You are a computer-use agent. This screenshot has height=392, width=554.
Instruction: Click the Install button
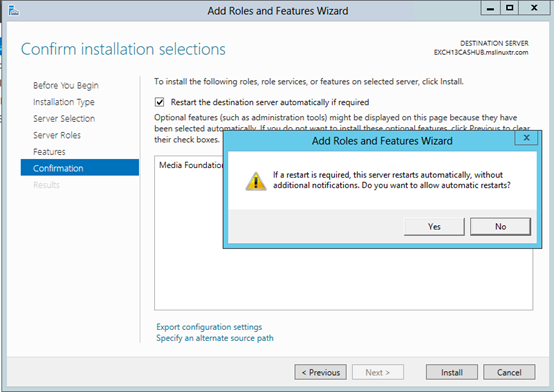tap(452, 372)
